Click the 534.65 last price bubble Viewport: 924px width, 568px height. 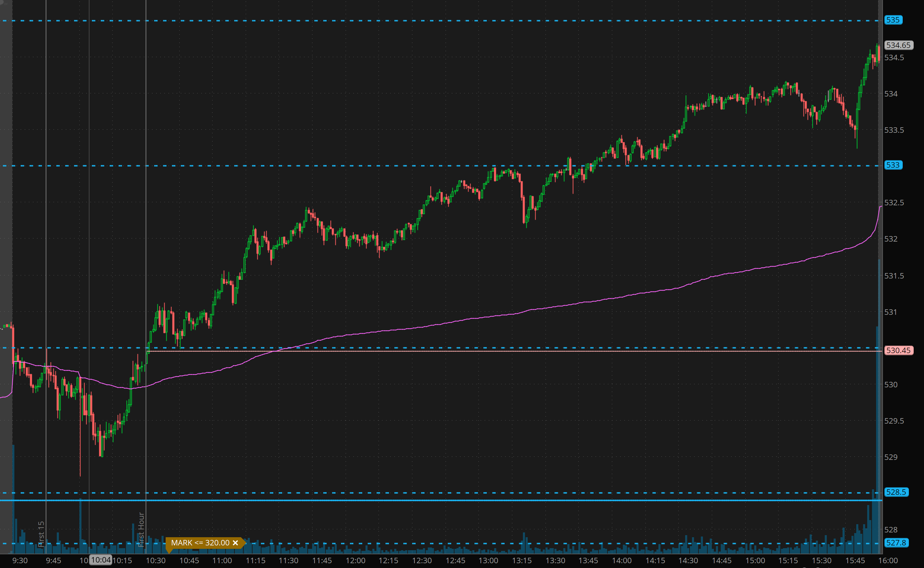(x=898, y=45)
